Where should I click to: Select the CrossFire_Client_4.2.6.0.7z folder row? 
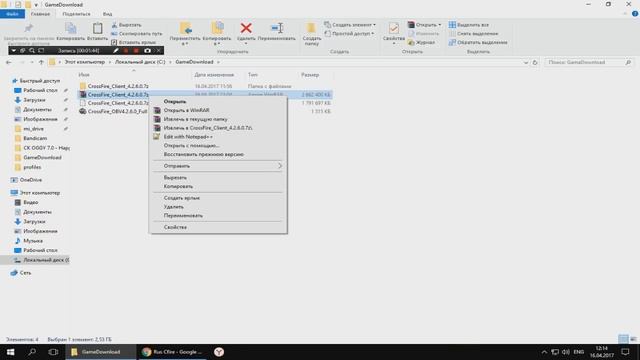[204, 86]
